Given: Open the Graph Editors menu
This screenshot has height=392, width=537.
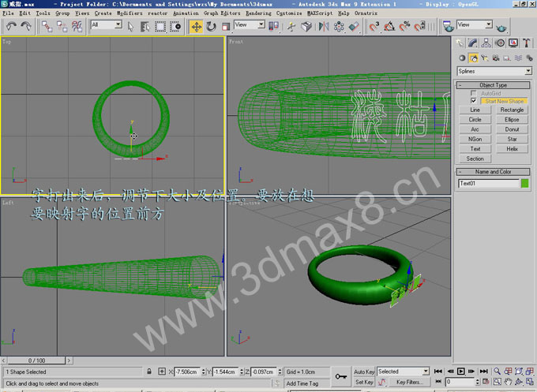Looking at the screenshot, I should [222, 13].
